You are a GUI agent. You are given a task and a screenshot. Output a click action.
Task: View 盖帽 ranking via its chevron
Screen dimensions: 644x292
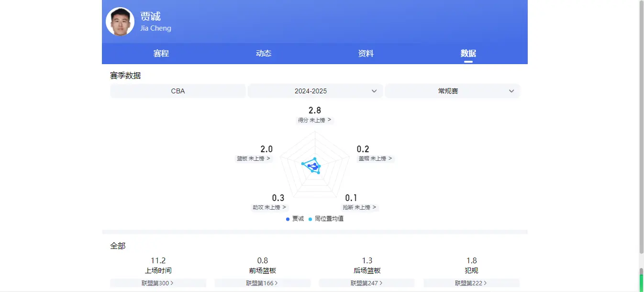pos(376,158)
